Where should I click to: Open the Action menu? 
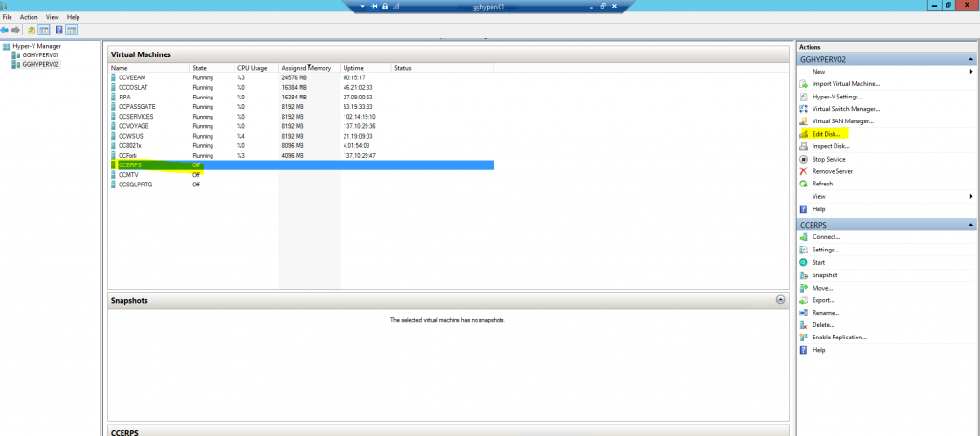point(29,17)
